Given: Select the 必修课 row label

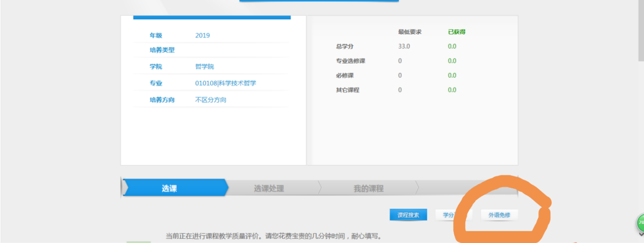Looking at the screenshot, I should click(x=345, y=76).
